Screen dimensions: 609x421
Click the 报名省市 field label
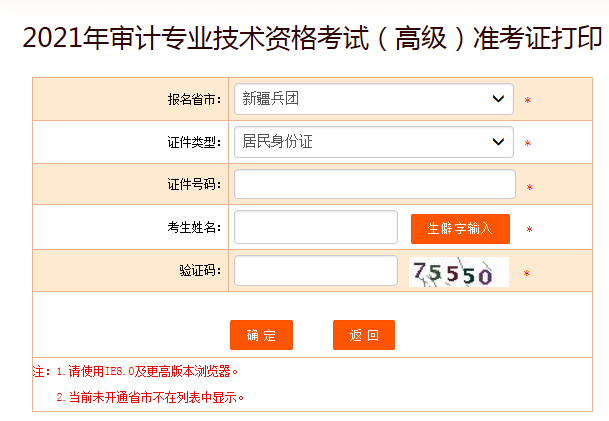[x=194, y=100]
